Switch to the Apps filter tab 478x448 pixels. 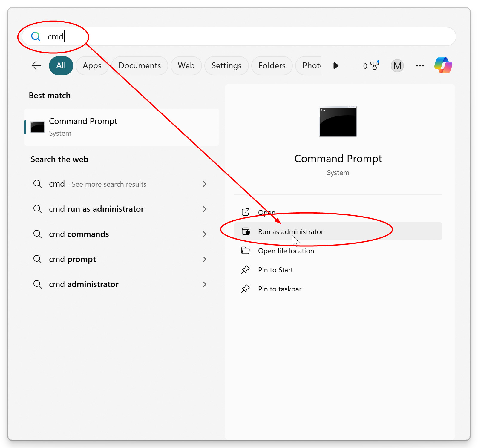coord(92,66)
